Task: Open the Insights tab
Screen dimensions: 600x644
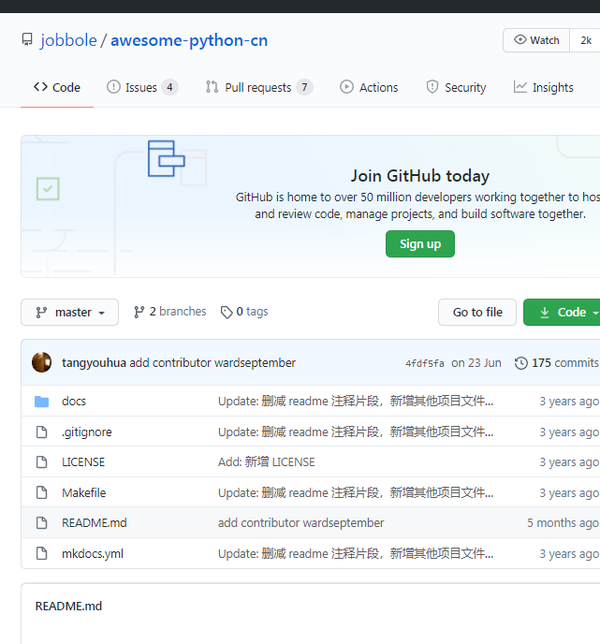Action: (543, 87)
